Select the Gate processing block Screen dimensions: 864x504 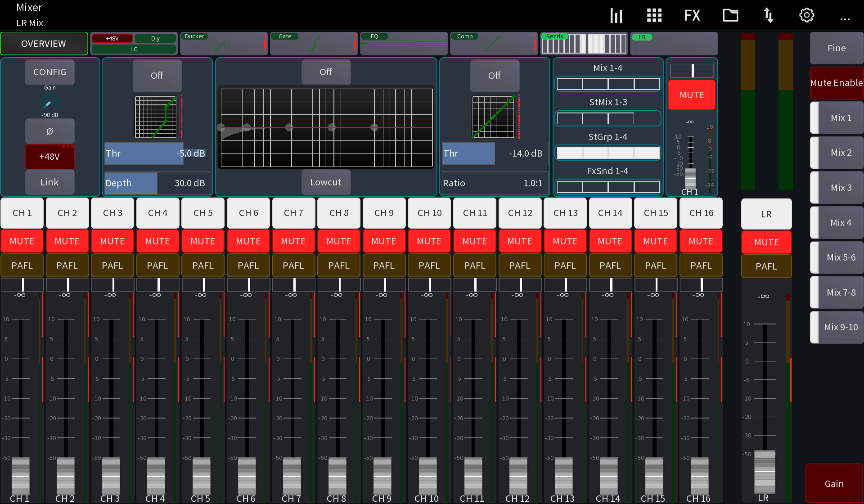(x=314, y=43)
